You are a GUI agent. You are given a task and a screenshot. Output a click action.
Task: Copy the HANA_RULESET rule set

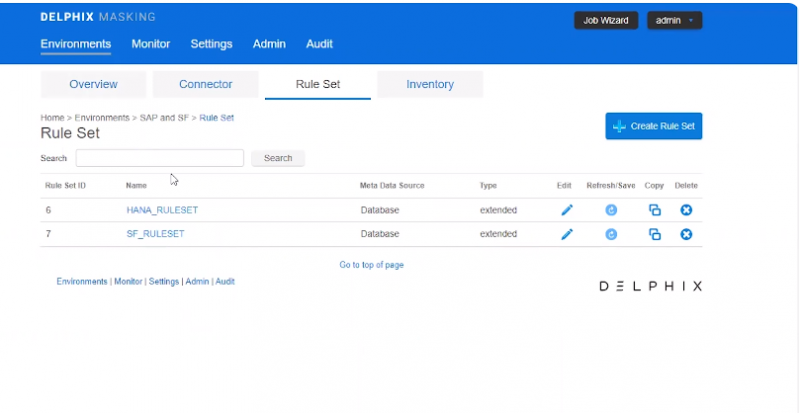(x=655, y=210)
